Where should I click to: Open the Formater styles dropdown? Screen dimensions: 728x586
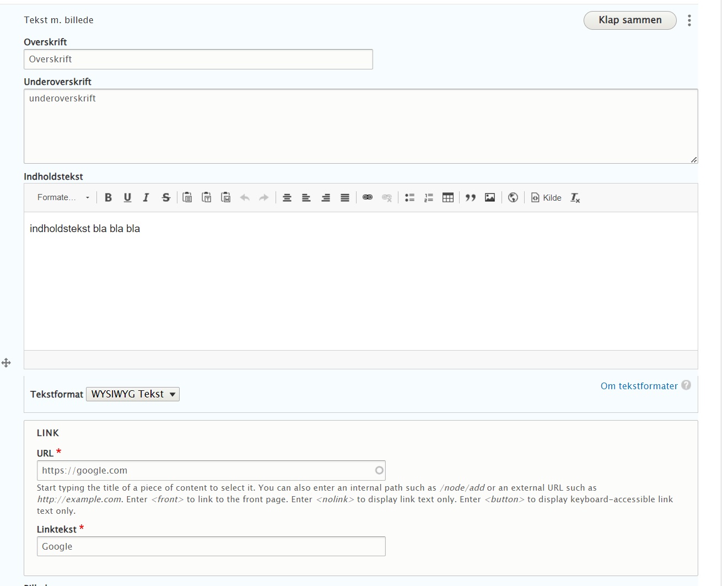63,197
